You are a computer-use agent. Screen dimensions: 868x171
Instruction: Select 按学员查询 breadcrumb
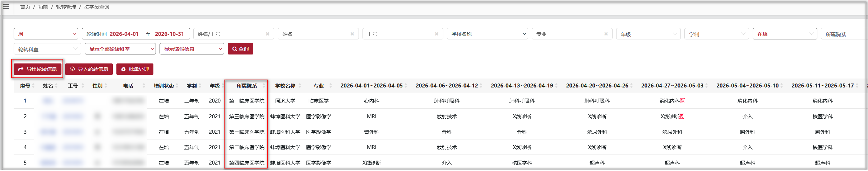pyautogui.click(x=97, y=7)
